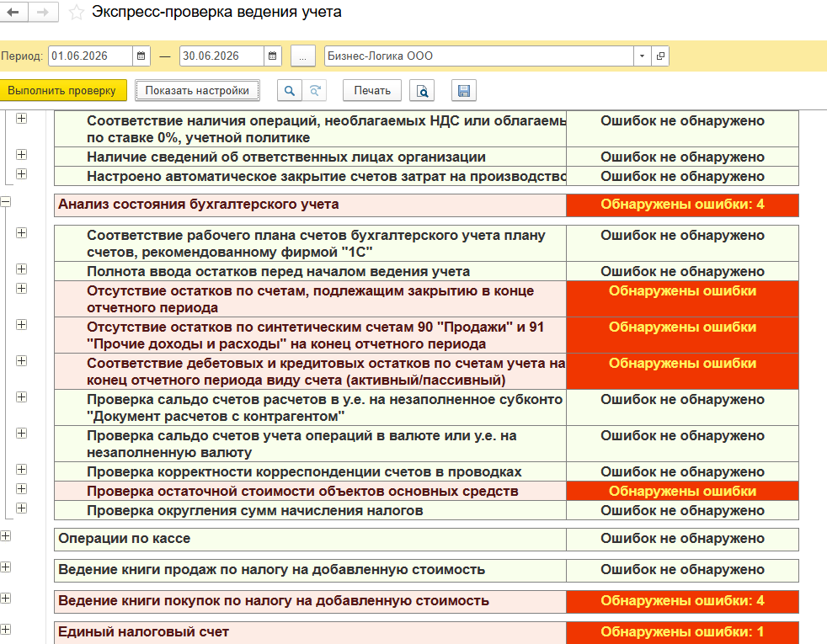
Task: Expand the необлагаемых НДС операций row
Action: tap(21, 119)
